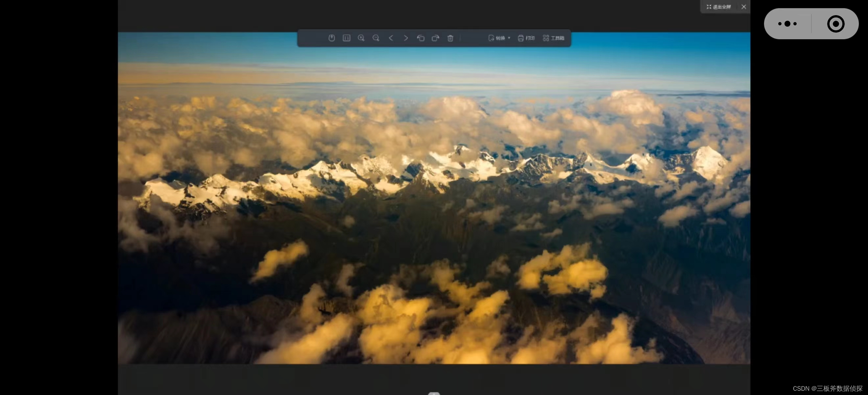Click the bottom center panel handle
Viewport: 868px width, 395px height.
pos(434,393)
